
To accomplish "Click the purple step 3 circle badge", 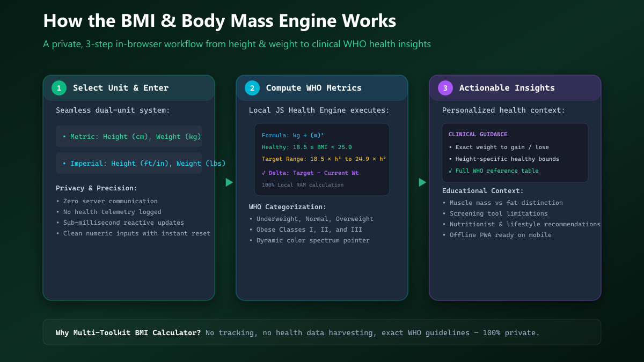I will click(x=445, y=88).
